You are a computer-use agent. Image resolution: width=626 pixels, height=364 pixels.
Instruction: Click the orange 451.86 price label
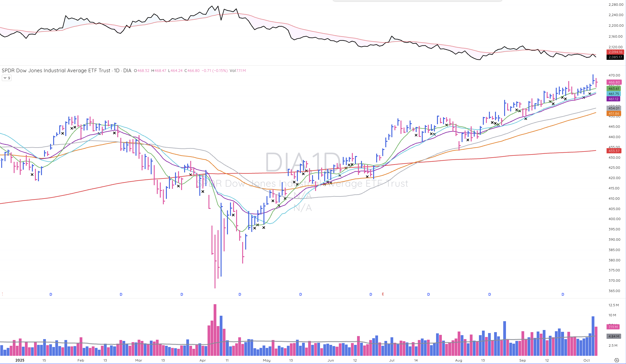[x=614, y=114]
